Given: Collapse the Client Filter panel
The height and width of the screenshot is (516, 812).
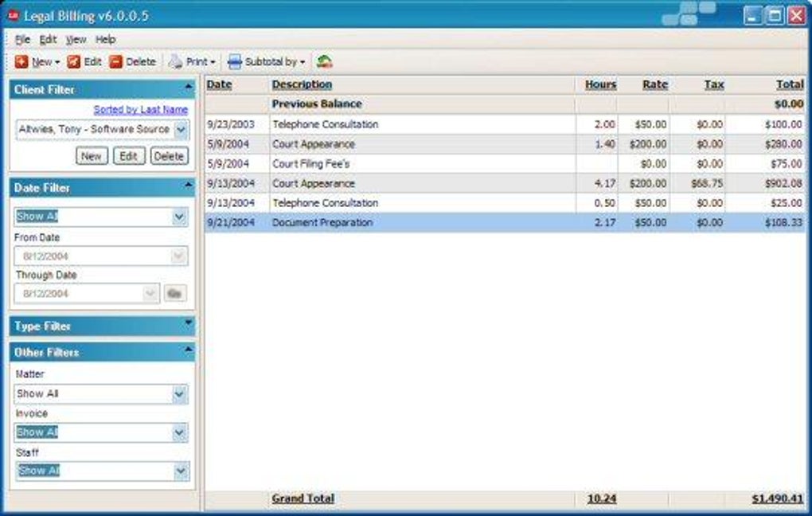Looking at the screenshot, I should (188, 87).
